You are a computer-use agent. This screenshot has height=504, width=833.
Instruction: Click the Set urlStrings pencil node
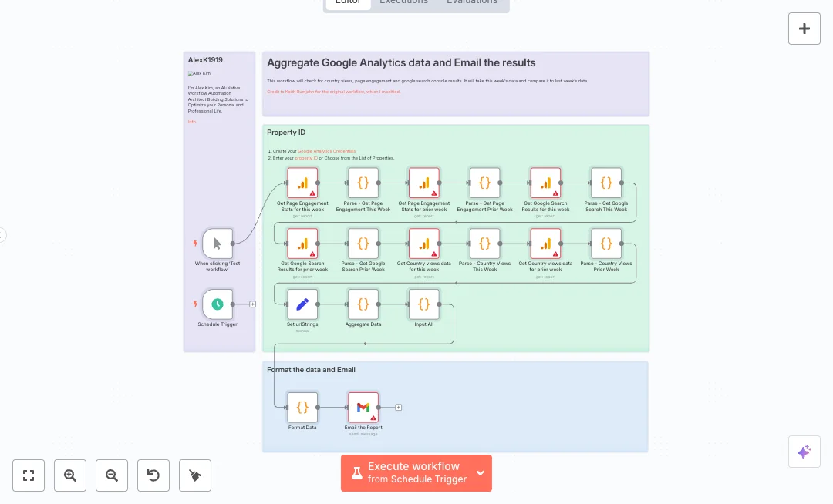point(302,304)
